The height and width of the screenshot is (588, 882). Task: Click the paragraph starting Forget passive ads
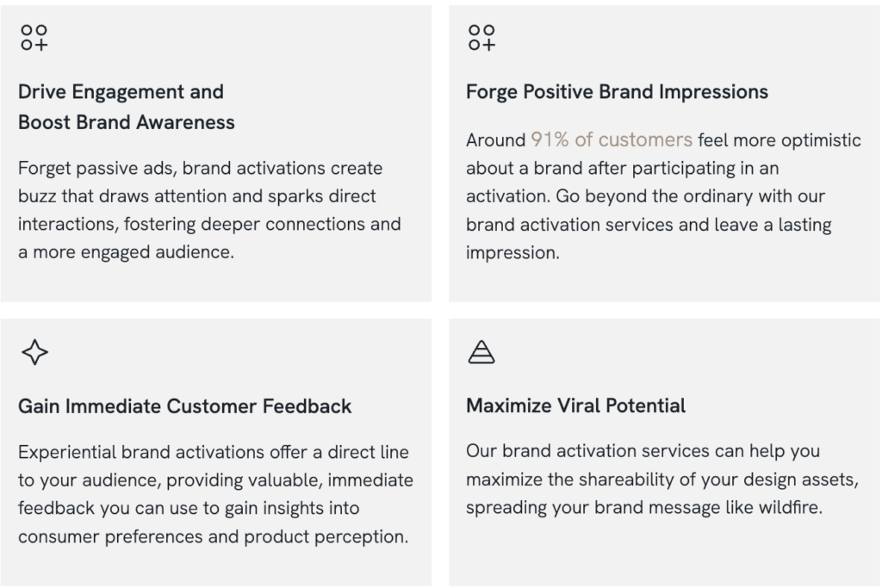tap(209, 210)
